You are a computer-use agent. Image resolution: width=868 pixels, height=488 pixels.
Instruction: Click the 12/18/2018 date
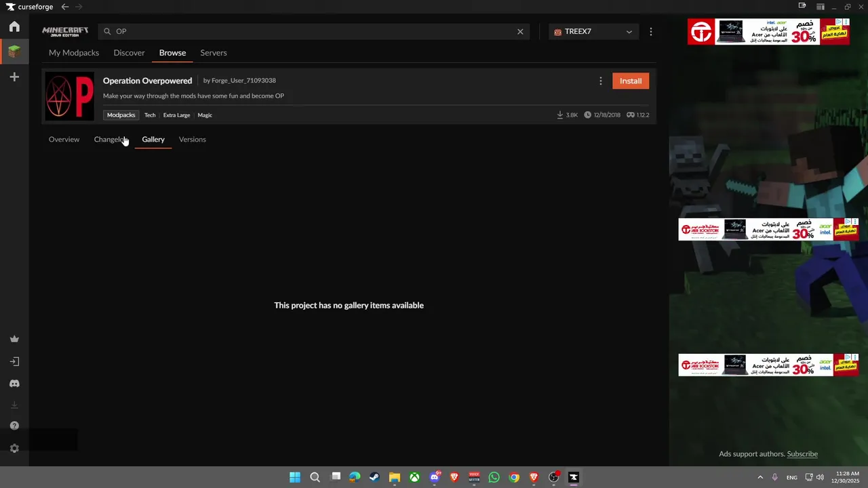coord(602,115)
